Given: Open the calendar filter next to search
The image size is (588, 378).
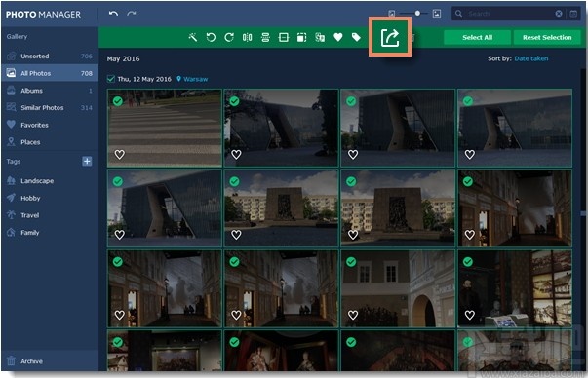Looking at the screenshot, I should [573, 14].
